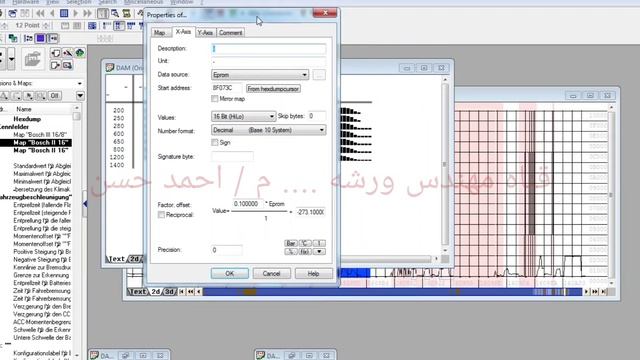Open Help from the dialog
640x360 pixels.
pyautogui.click(x=313, y=273)
